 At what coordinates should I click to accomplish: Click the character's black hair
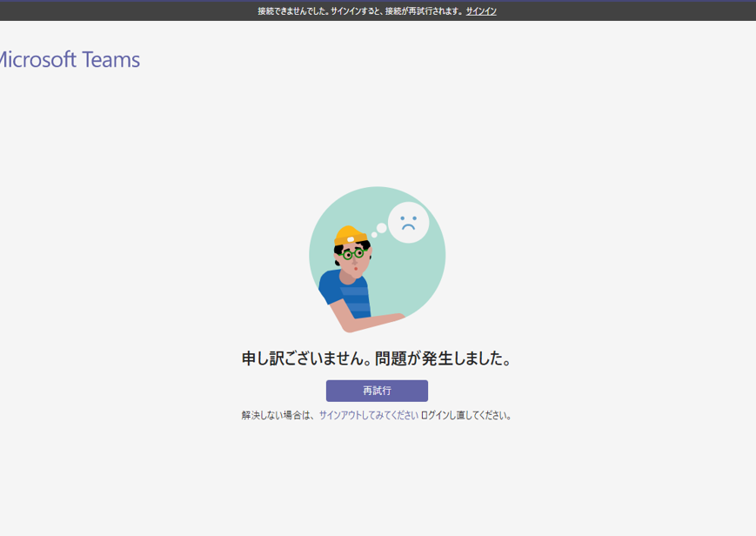pyautogui.click(x=339, y=251)
